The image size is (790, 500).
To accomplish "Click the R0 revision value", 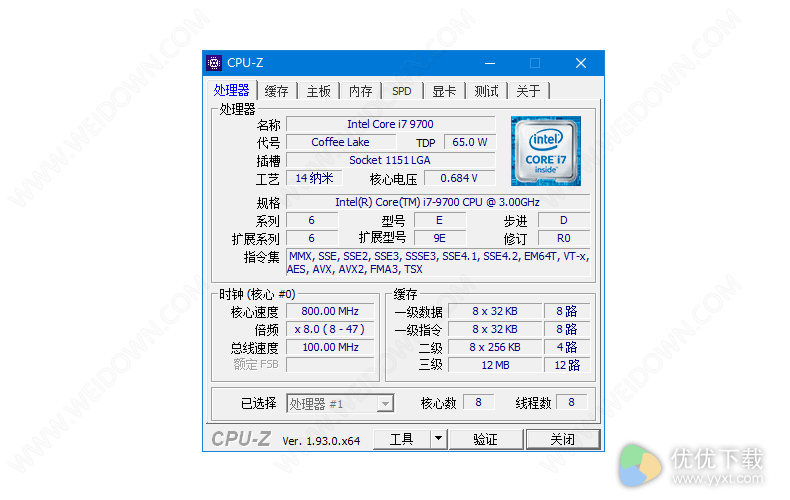I will click(564, 238).
